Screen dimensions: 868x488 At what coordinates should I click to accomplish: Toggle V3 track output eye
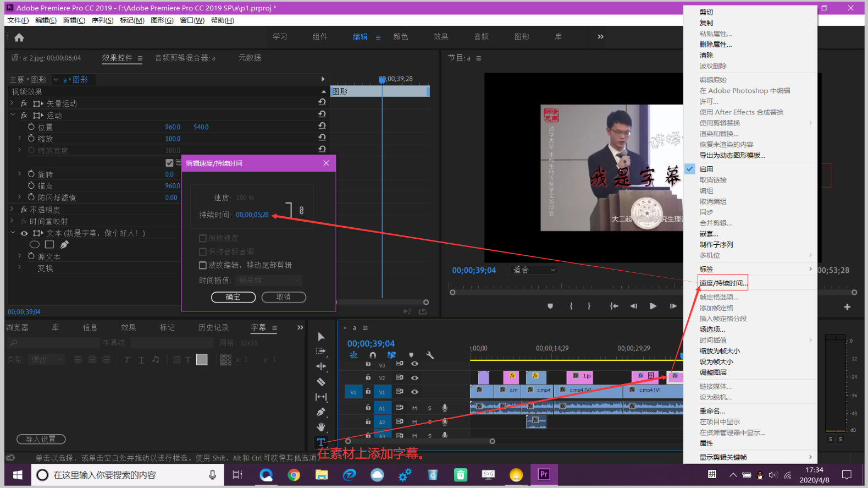pyautogui.click(x=414, y=364)
